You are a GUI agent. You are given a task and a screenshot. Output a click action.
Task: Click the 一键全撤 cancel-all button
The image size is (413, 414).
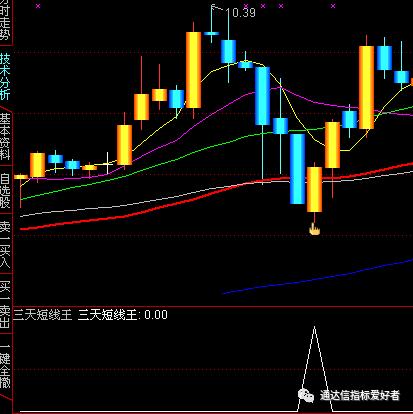[5, 366]
